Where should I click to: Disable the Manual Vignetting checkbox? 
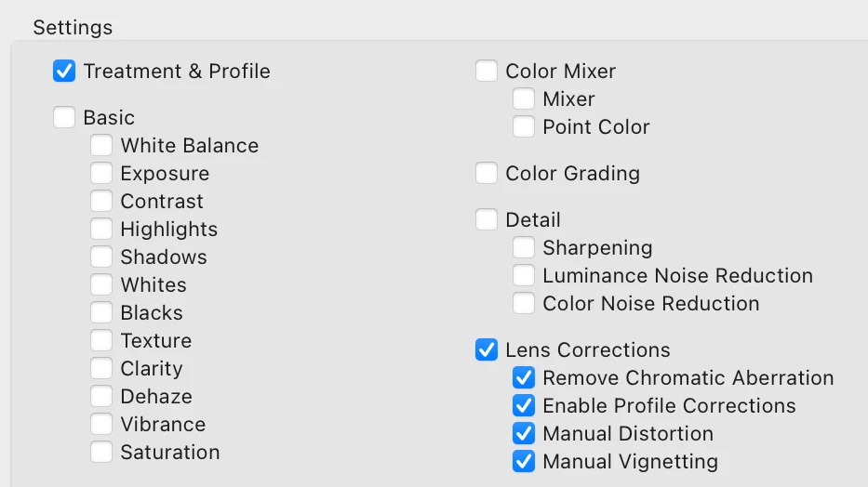[x=524, y=462]
